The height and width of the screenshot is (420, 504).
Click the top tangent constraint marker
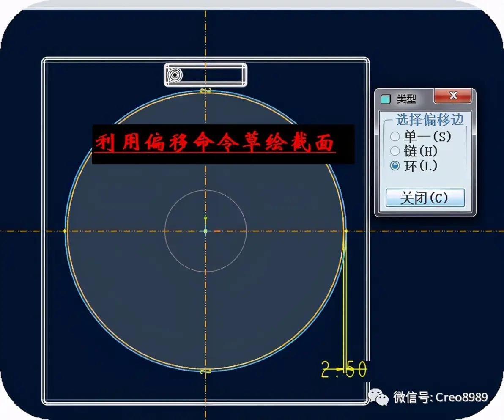coord(206,91)
